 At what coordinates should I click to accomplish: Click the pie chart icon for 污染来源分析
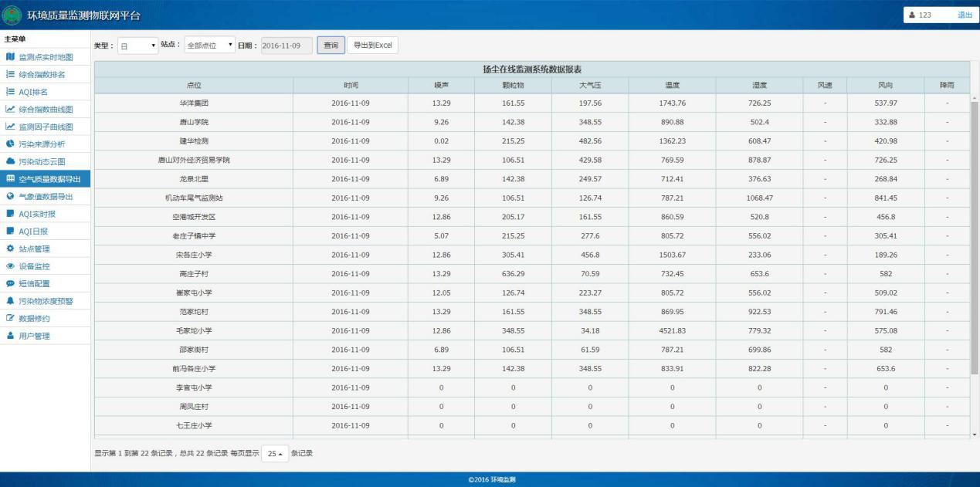point(10,144)
